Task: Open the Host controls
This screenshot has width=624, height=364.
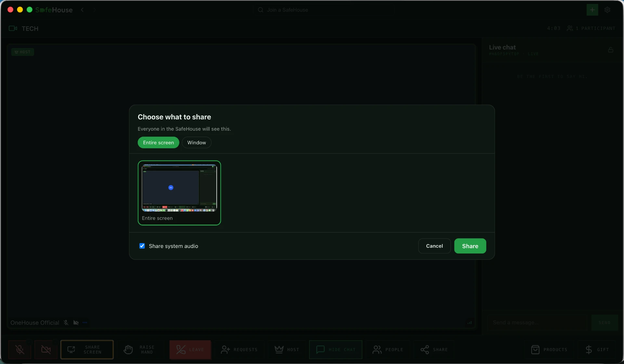Action: coord(287,350)
